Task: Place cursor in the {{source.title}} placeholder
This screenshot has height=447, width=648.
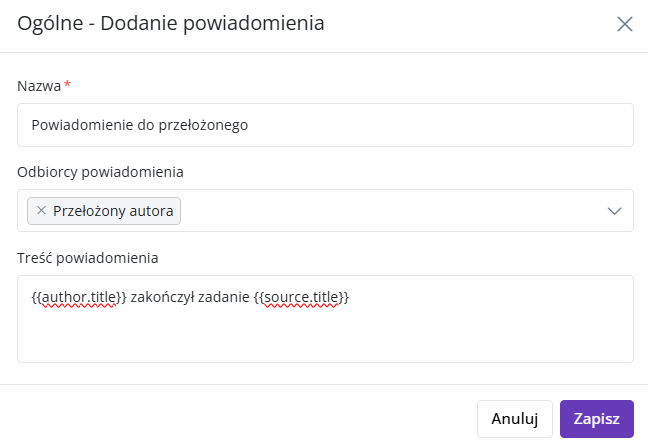Action: [301, 297]
